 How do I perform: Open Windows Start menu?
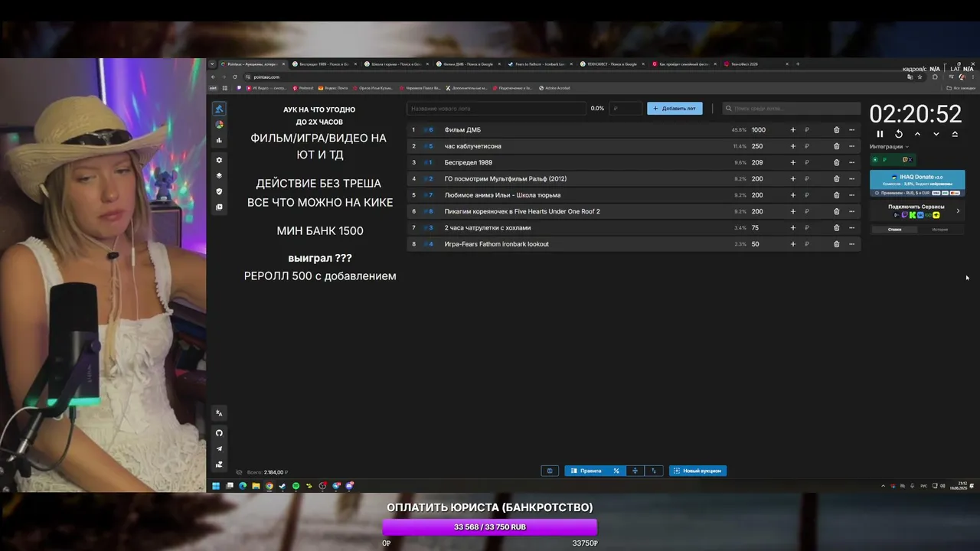pyautogui.click(x=216, y=486)
